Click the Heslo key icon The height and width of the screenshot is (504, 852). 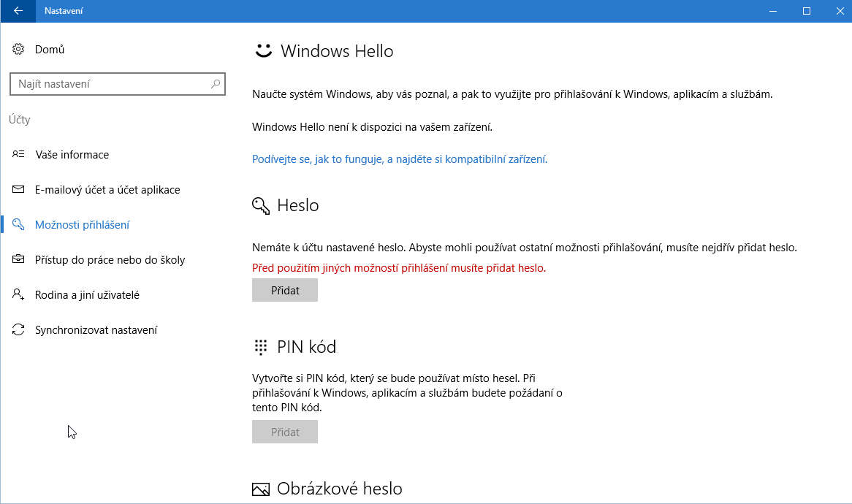pyautogui.click(x=261, y=206)
